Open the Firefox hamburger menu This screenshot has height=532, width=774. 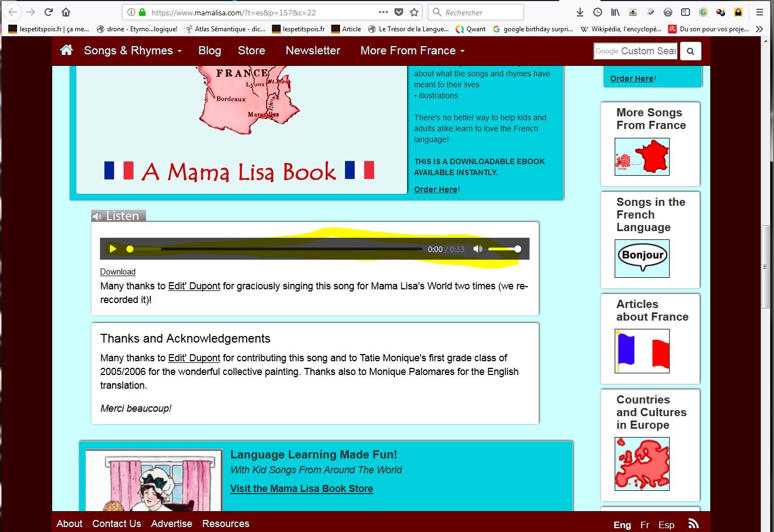tap(760, 12)
